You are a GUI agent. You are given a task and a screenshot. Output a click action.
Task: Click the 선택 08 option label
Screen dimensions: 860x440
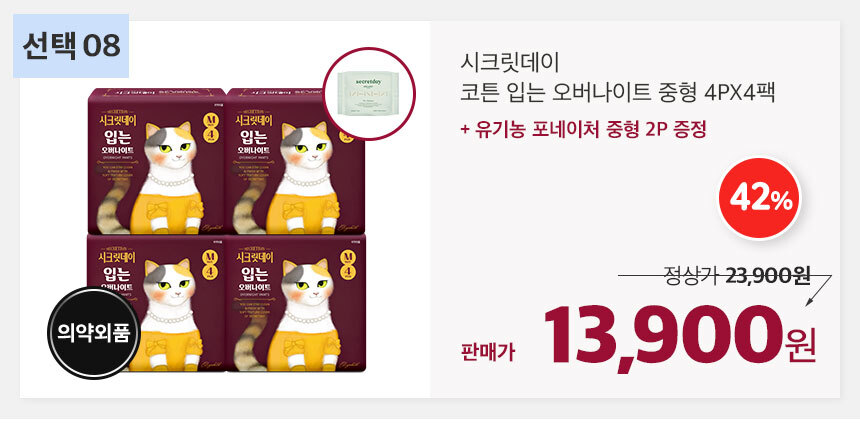[x=71, y=46]
